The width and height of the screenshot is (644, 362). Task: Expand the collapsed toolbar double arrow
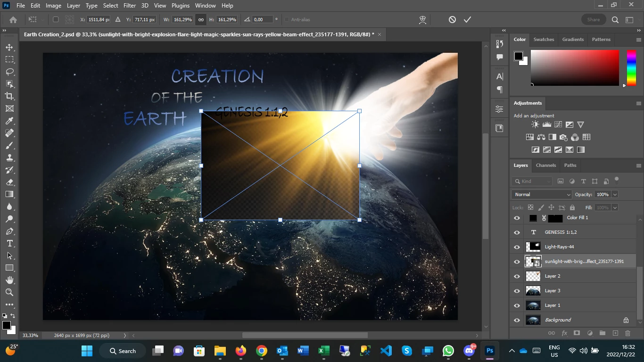click(x=5, y=30)
